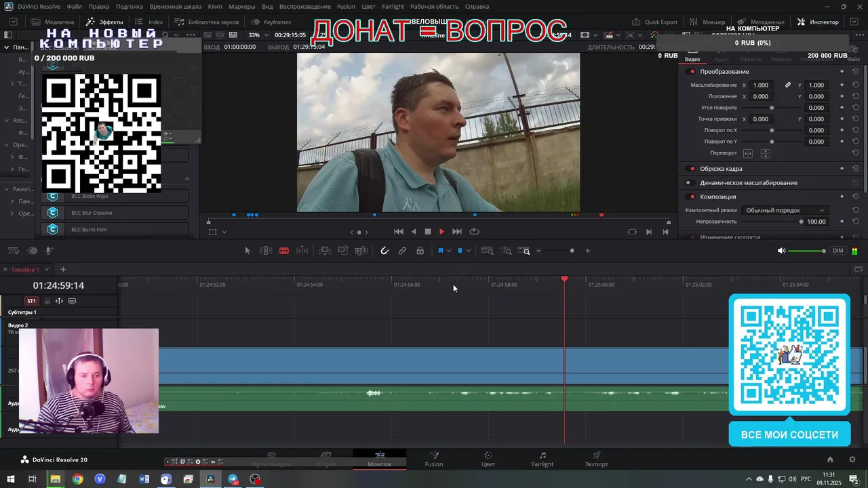Activate the Trim edit mode tool
The width and height of the screenshot is (868, 488).
266,251
